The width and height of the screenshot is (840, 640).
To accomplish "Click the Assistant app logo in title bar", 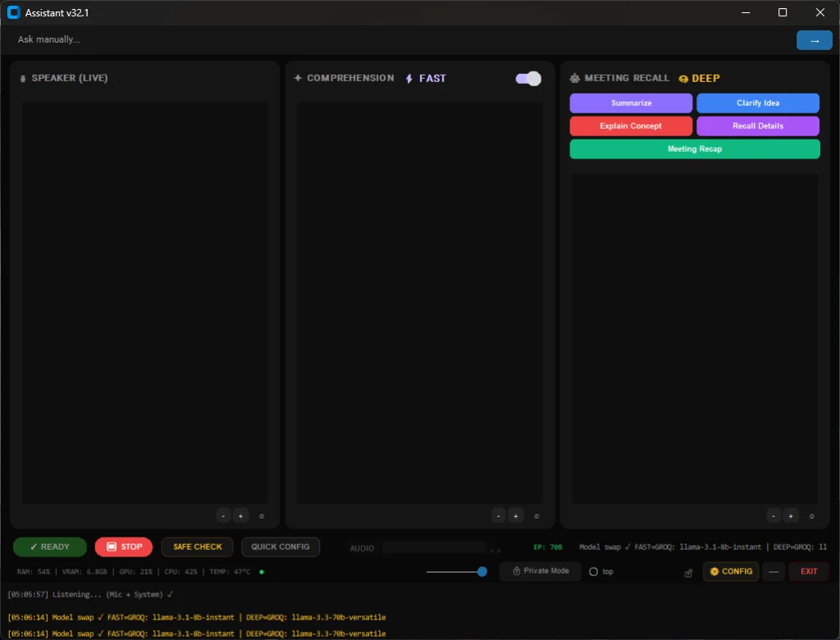I will 13,12.
